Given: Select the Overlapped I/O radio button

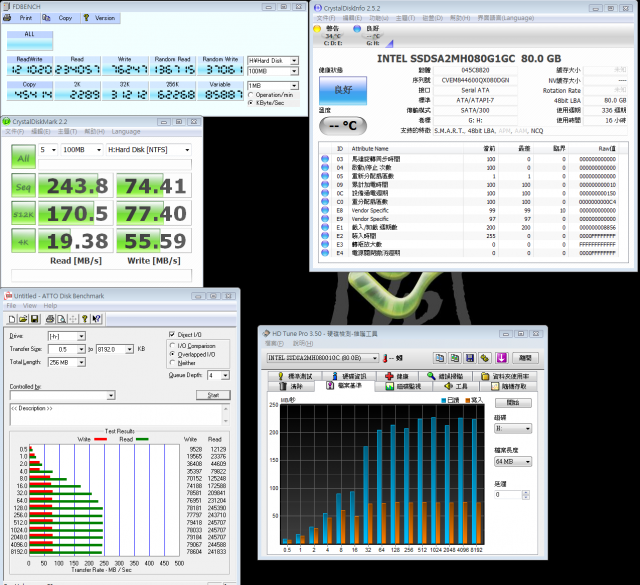Looking at the screenshot, I should (172, 354).
